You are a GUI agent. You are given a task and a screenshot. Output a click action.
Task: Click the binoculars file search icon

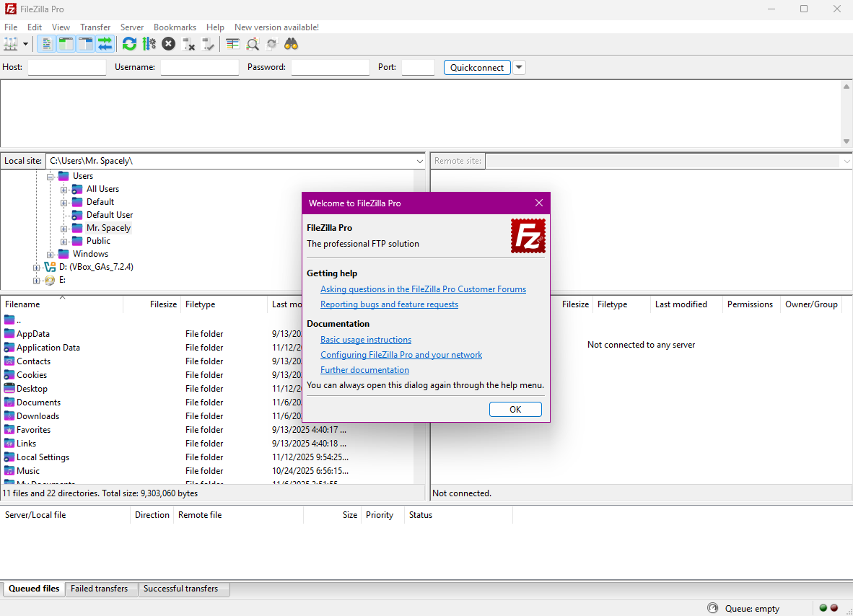[x=291, y=44]
